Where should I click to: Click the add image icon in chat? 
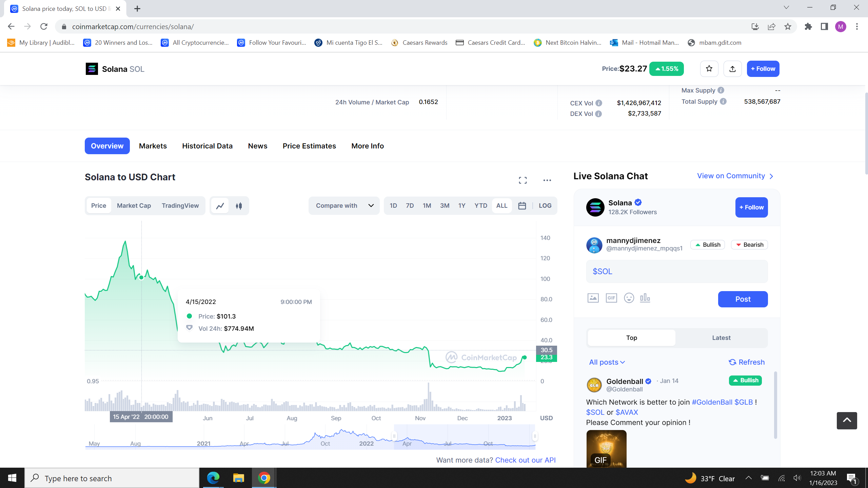(x=593, y=298)
